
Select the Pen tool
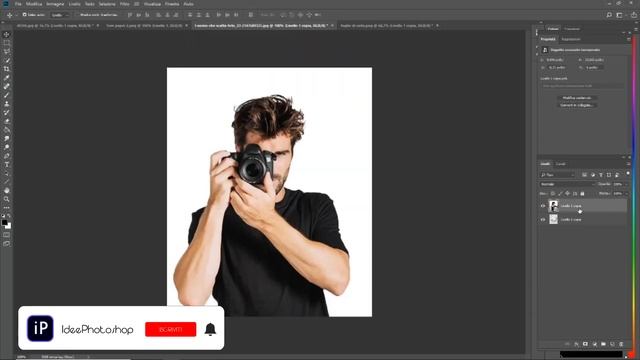pos(7,156)
